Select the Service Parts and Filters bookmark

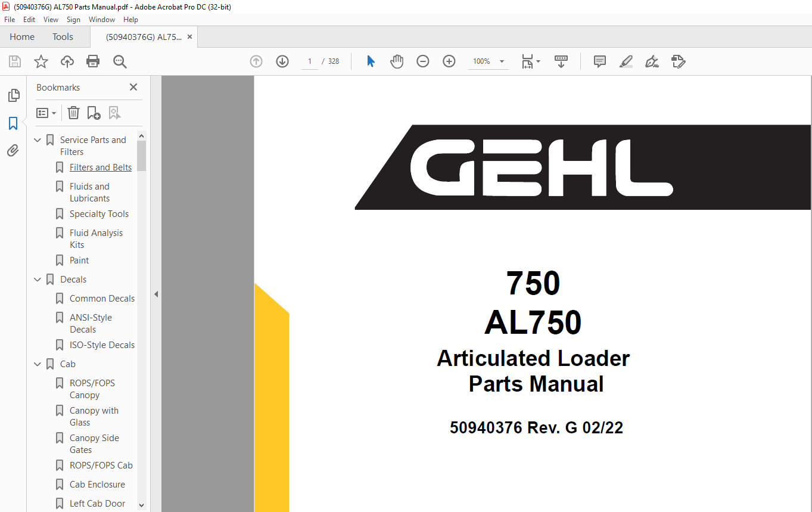[93, 146]
